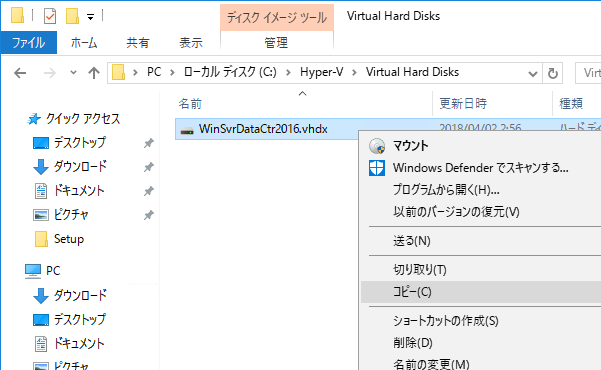This screenshot has height=370, width=601.
Task: Open クイック アクセス star in navigation pane
Action: [x=34, y=119]
